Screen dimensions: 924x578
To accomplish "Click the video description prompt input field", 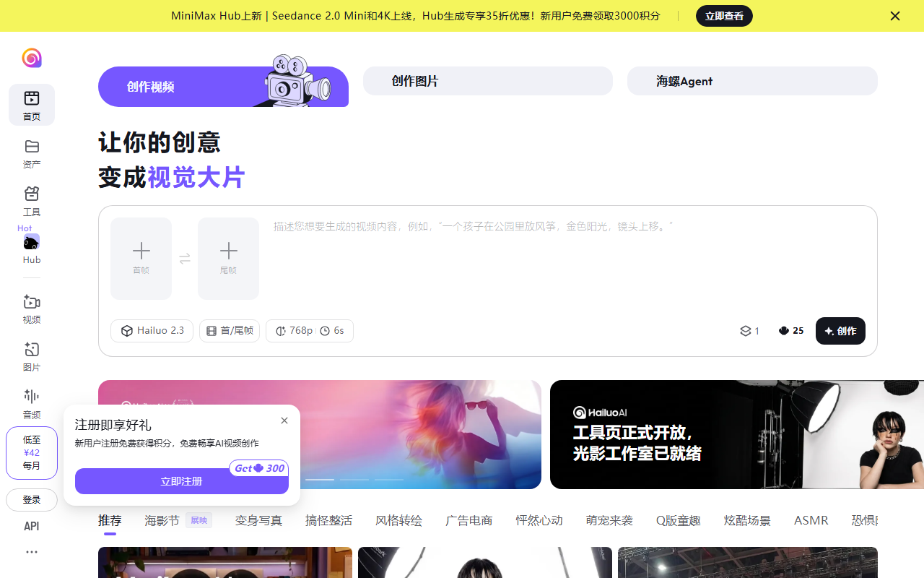I will click(569, 259).
